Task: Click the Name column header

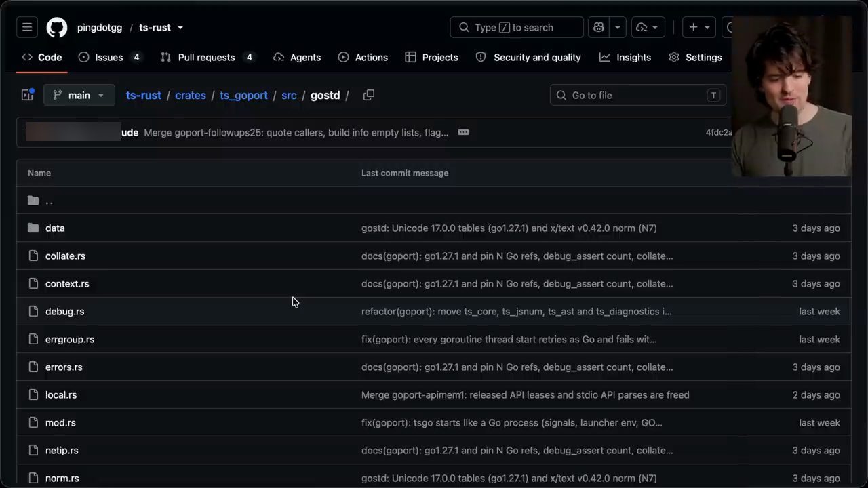Action: point(39,173)
